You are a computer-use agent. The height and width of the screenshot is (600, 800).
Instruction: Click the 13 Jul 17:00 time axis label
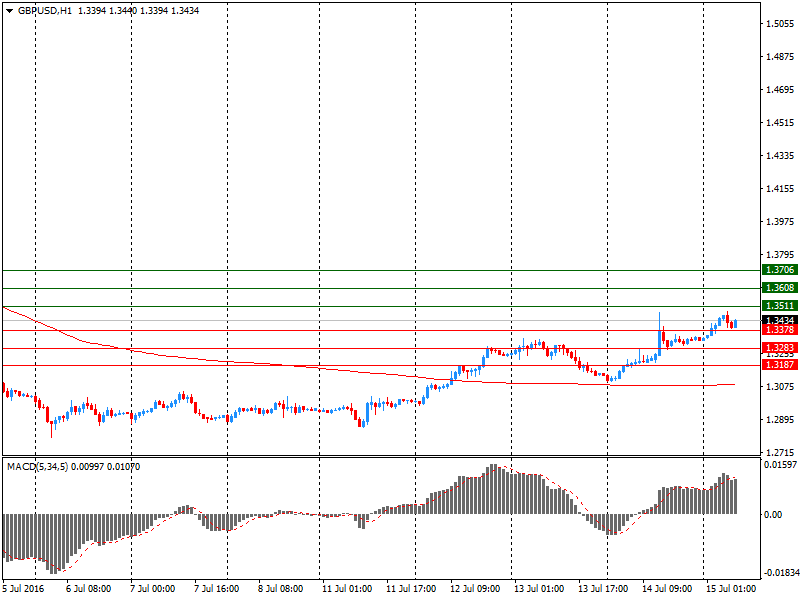[603, 589]
